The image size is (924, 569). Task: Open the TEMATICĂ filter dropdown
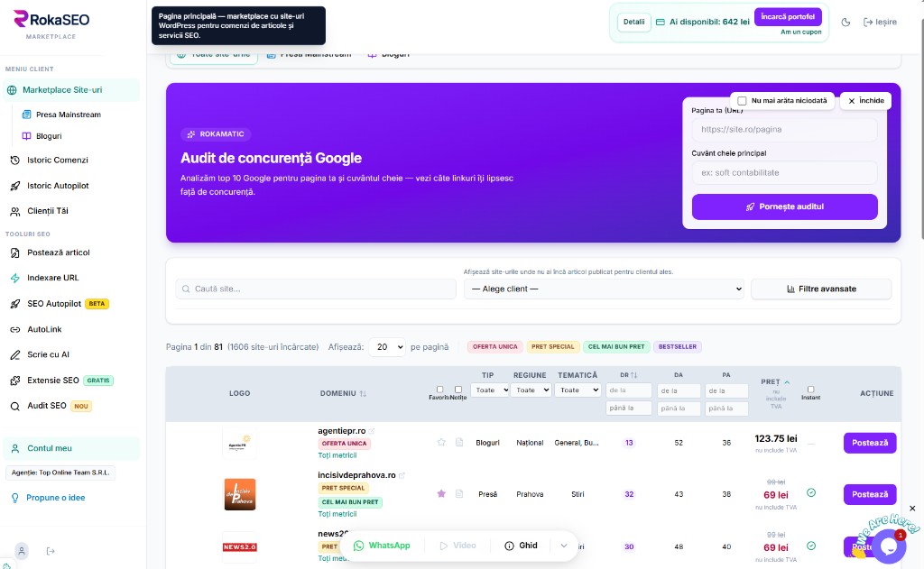(577, 390)
